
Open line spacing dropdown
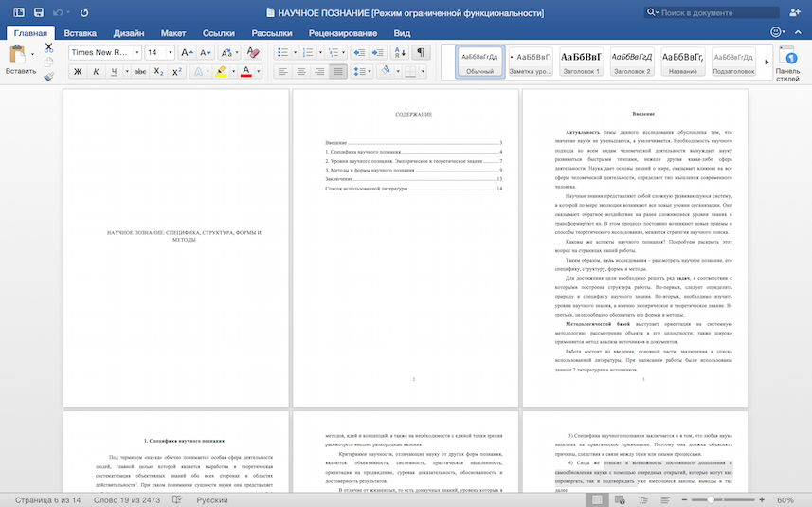coord(363,71)
